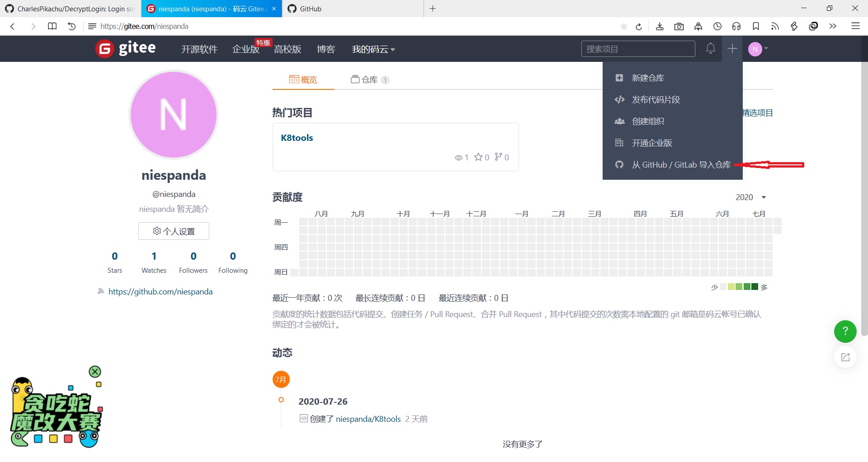Open the github.com/niespanda profile link
This screenshot has height=462, width=868.
[x=160, y=292]
